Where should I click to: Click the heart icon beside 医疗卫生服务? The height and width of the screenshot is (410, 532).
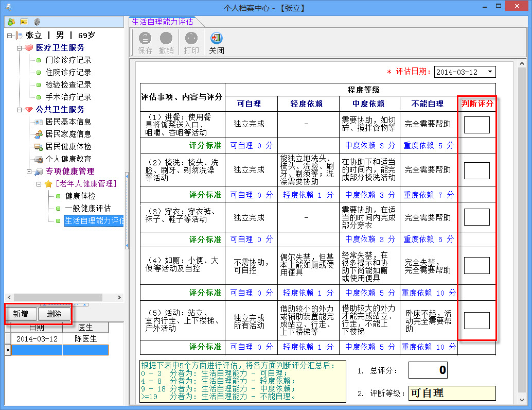point(29,47)
